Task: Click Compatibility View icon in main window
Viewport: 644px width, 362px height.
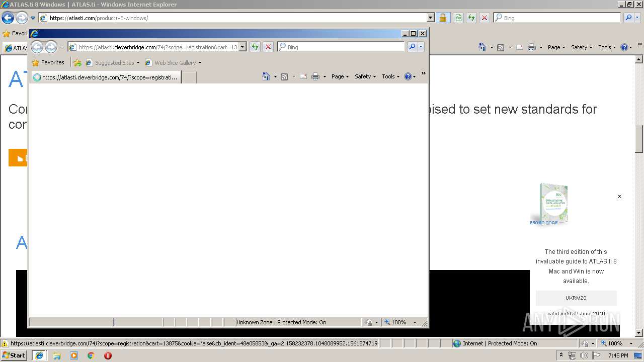Action: click(458, 18)
